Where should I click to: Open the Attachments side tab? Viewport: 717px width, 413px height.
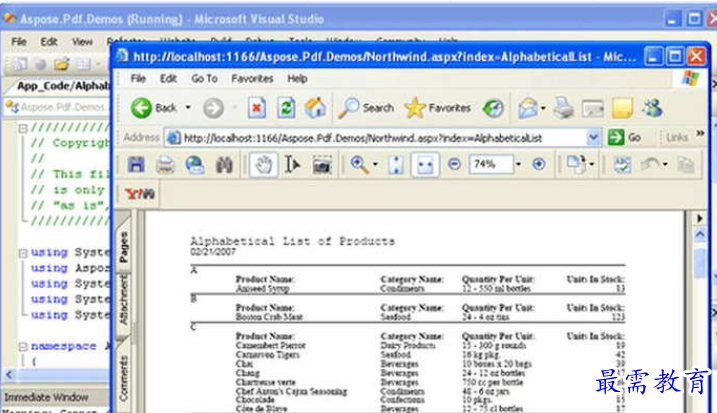point(123,302)
